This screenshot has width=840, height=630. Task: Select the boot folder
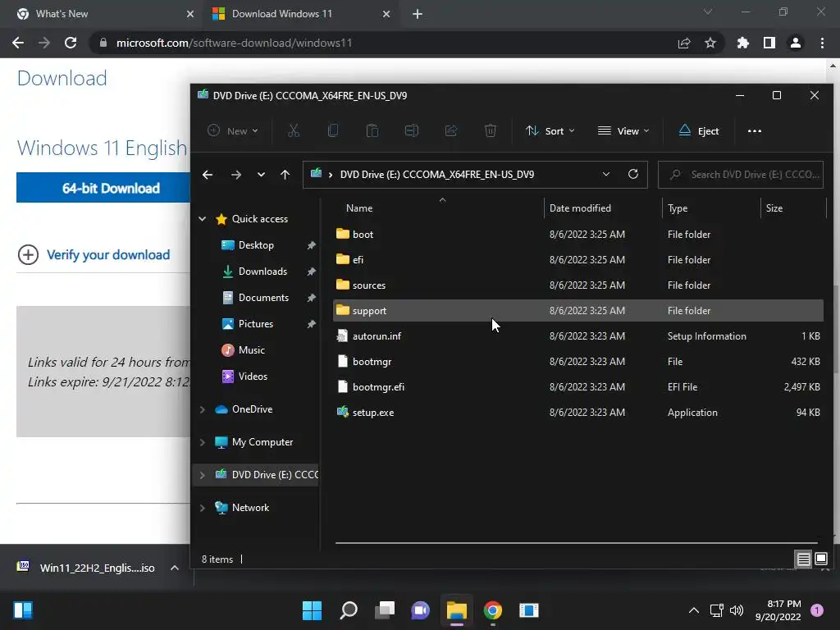pyautogui.click(x=578, y=235)
